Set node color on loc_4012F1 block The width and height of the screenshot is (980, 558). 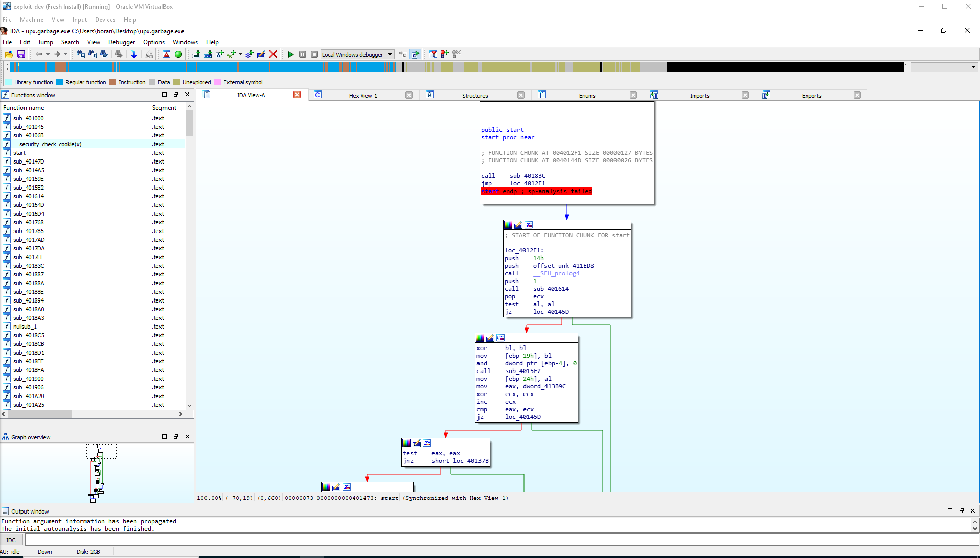tap(508, 225)
